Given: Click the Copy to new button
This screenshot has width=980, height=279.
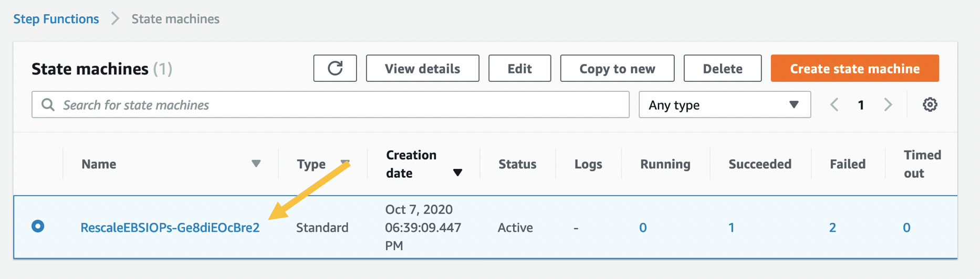Looking at the screenshot, I should (x=617, y=69).
